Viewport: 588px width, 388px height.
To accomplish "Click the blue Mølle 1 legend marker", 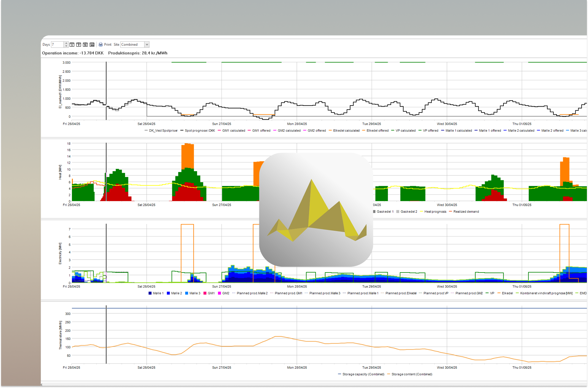I will pos(150,293).
